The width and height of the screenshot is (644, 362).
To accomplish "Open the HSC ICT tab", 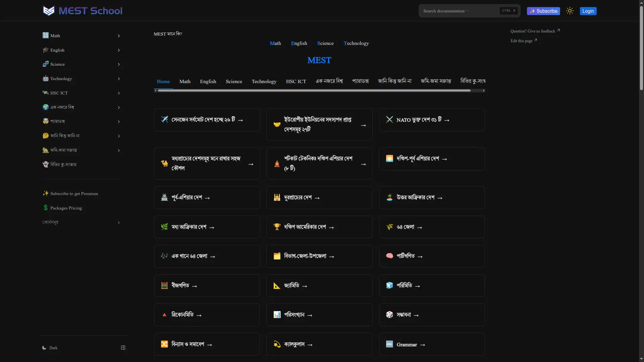I will [x=296, y=81].
